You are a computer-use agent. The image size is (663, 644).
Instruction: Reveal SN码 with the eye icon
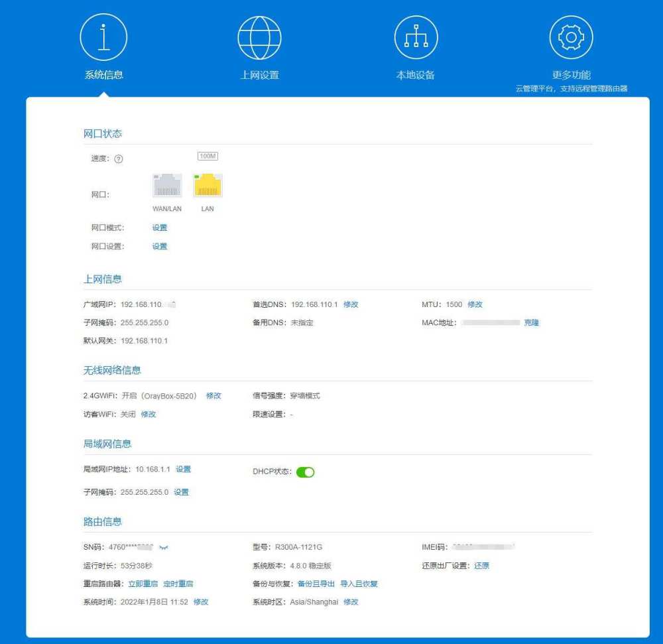(x=164, y=548)
